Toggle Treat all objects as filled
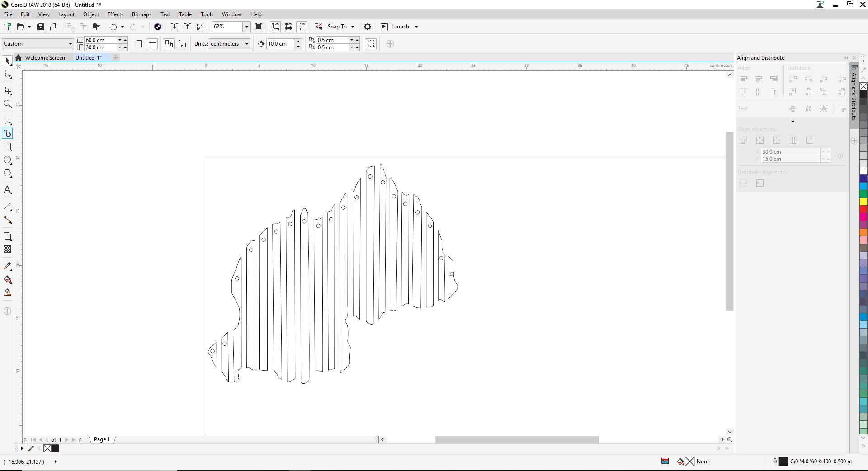The width and height of the screenshot is (868, 471). [x=371, y=44]
